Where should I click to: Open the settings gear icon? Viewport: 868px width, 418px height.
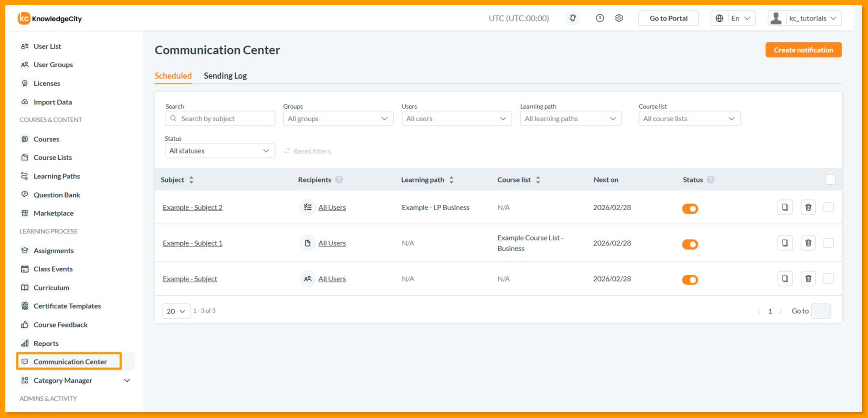coord(619,18)
